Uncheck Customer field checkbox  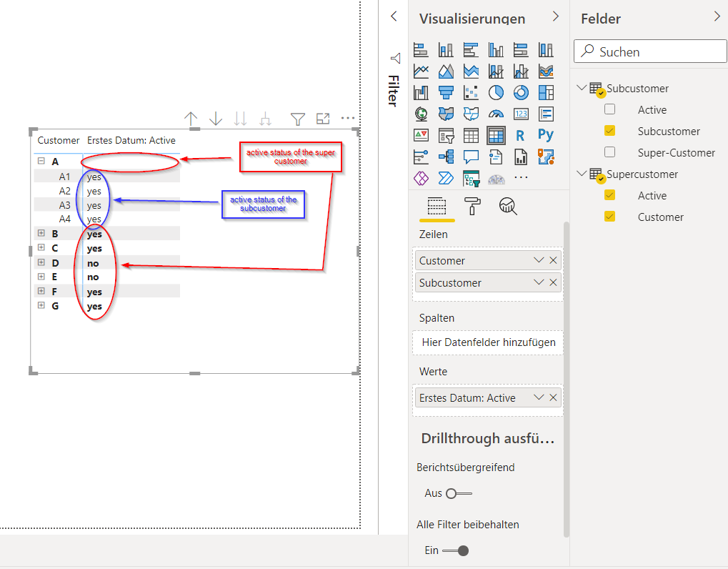coord(609,216)
